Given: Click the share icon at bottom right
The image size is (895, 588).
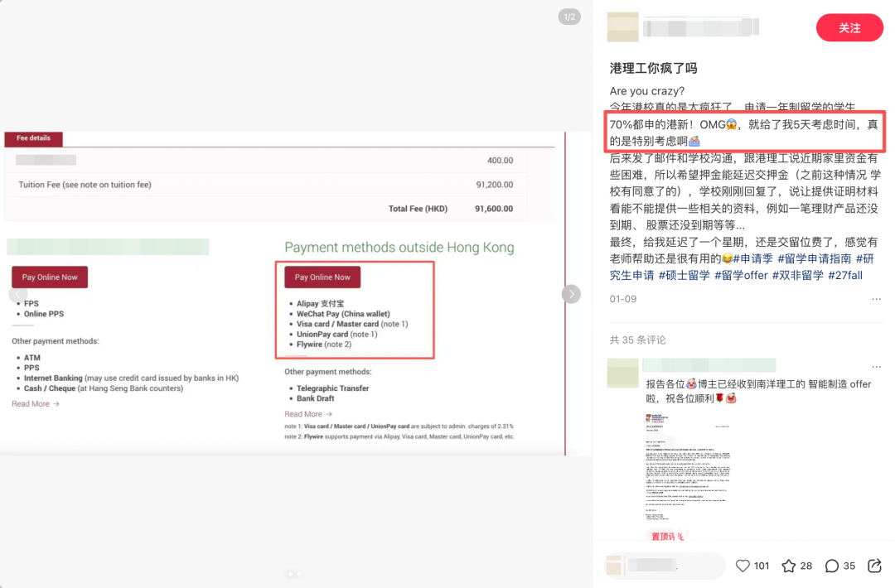Looking at the screenshot, I should click(874, 566).
